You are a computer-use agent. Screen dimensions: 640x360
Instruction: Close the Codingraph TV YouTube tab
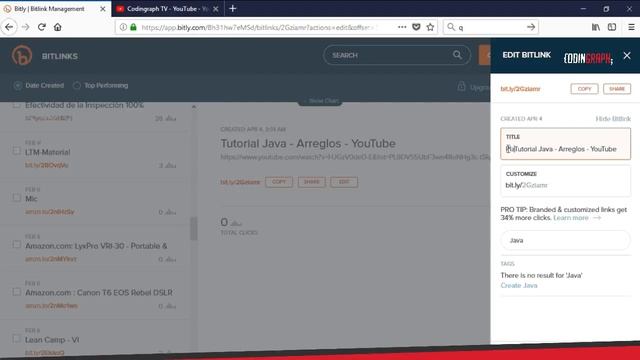tap(216, 9)
